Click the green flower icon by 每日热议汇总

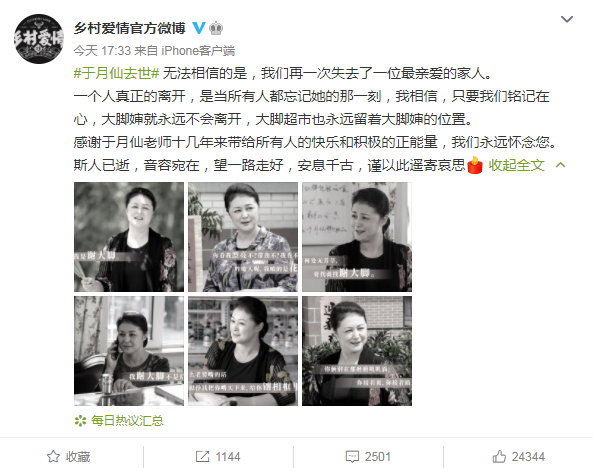[x=80, y=421]
